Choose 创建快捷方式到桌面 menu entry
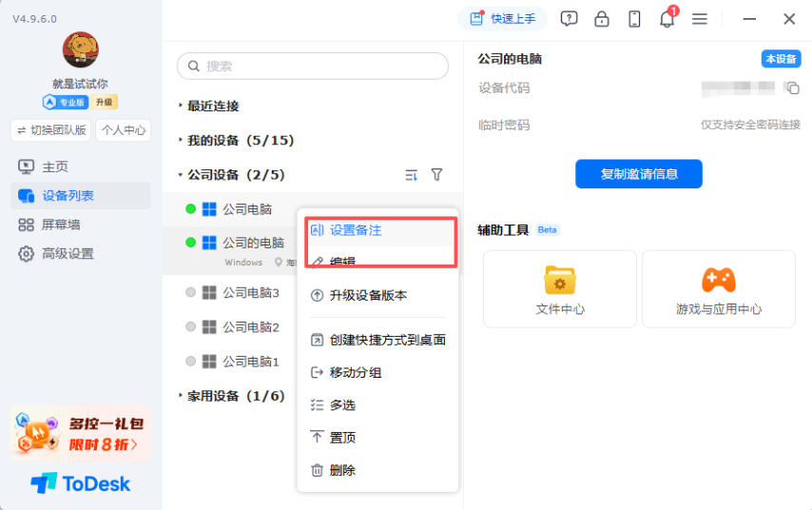Viewport: 812px width, 510px height. (x=378, y=340)
